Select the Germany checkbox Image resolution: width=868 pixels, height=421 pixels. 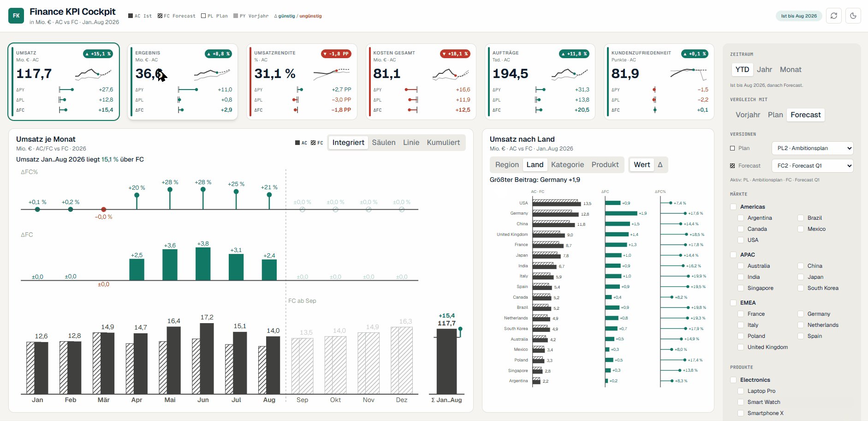point(801,314)
